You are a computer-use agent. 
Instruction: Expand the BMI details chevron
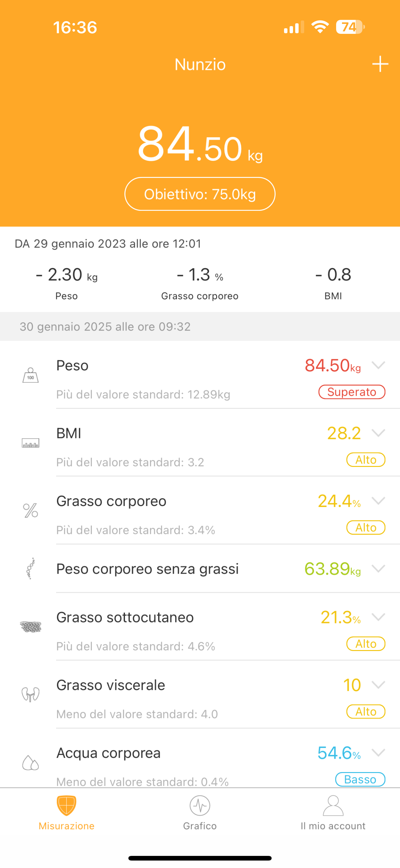point(379,433)
